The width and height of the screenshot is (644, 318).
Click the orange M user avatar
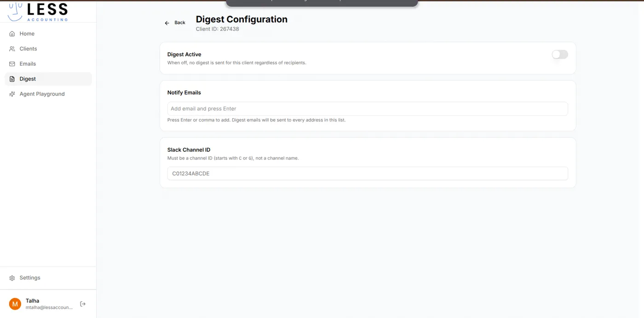click(15, 304)
